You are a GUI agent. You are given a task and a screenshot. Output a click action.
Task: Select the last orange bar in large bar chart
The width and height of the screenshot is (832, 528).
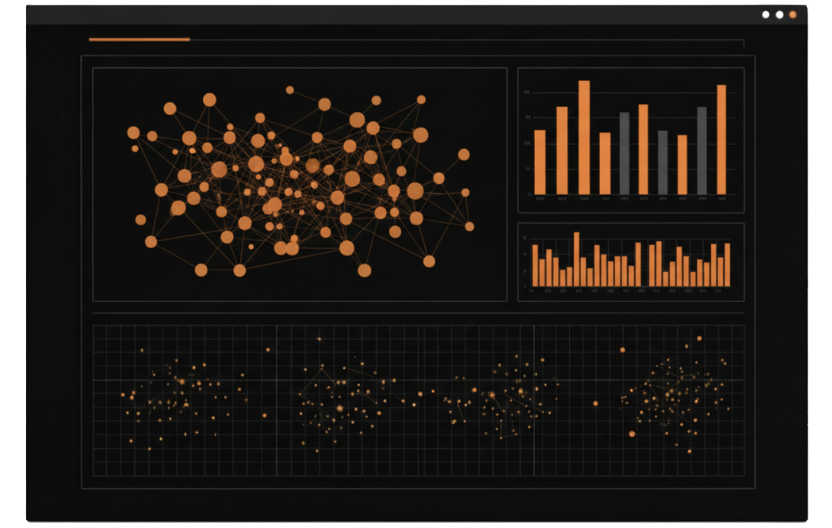point(721,140)
